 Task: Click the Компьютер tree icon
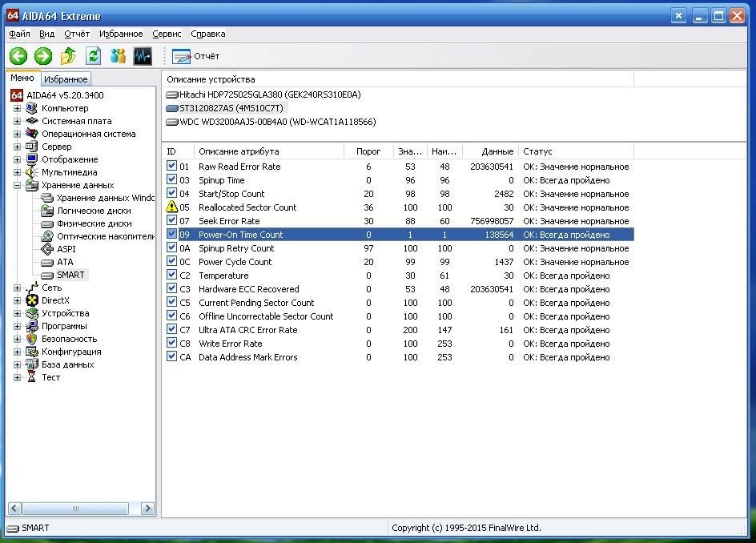[32, 108]
